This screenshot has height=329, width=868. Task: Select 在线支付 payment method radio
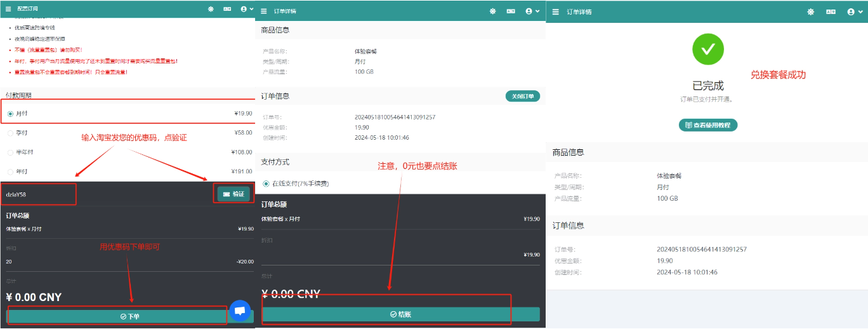tap(266, 184)
